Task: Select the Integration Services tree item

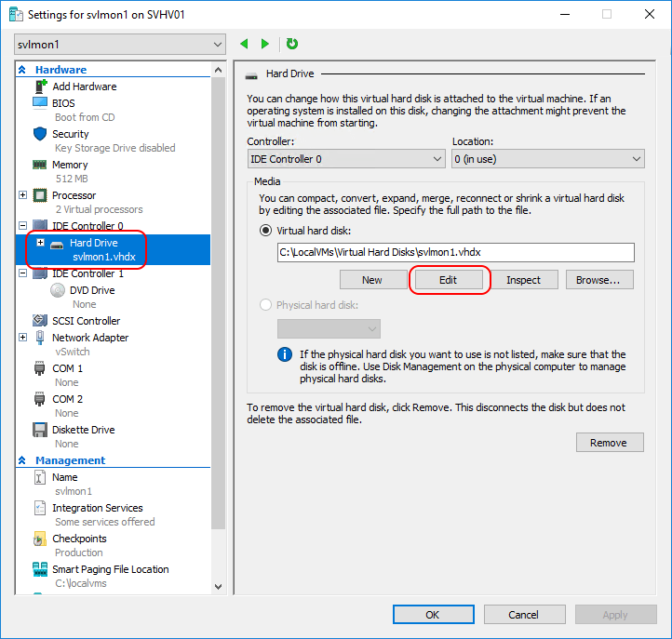Action: pyautogui.click(x=98, y=508)
